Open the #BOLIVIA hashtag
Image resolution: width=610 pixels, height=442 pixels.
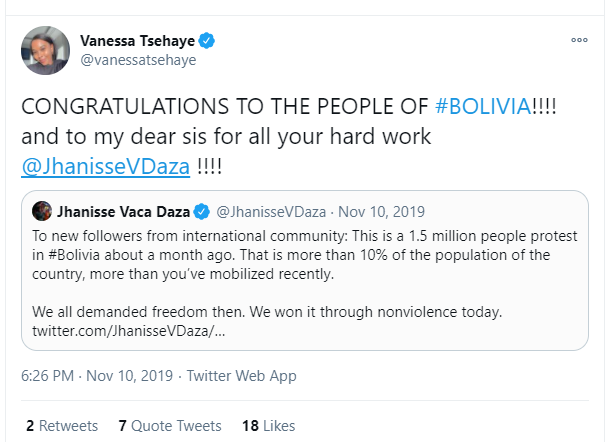484,107
